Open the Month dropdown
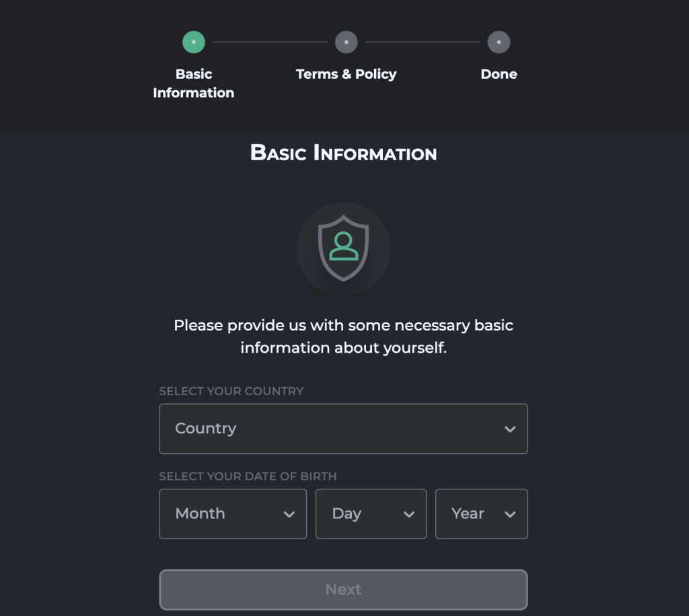Viewport: 689px width, 616px height. pos(233,514)
